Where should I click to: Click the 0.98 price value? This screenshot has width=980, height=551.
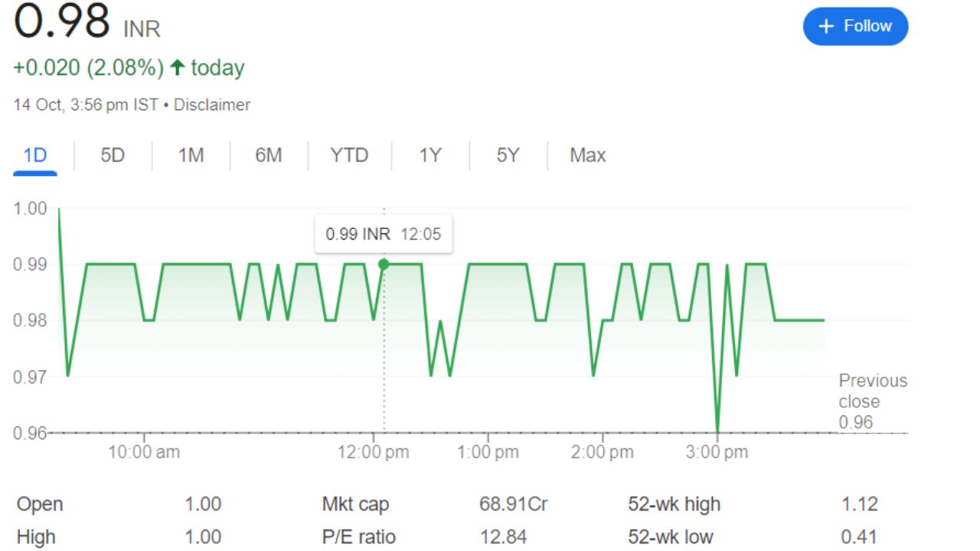[62, 21]
